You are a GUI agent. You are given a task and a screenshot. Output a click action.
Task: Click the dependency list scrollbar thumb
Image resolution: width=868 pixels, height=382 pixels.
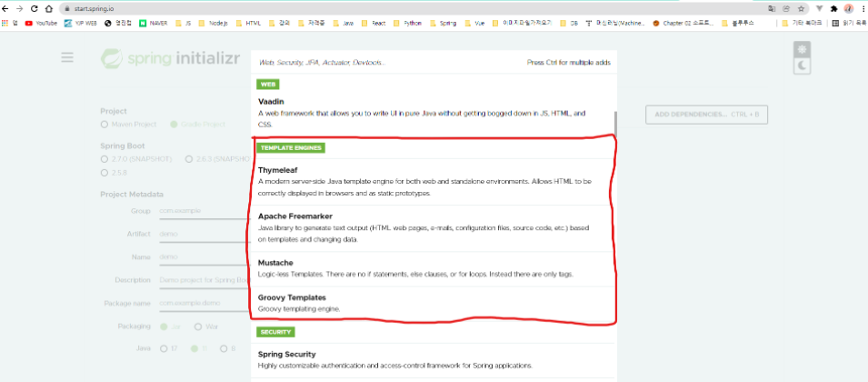point(615,124)
